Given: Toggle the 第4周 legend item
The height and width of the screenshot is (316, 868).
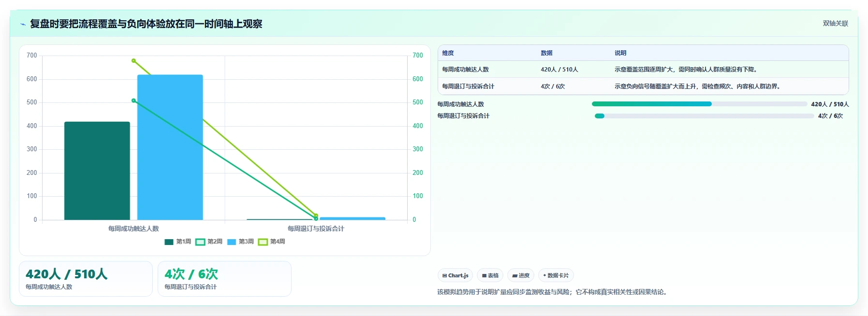Looking at the screenshot, I should click(272, 242).
